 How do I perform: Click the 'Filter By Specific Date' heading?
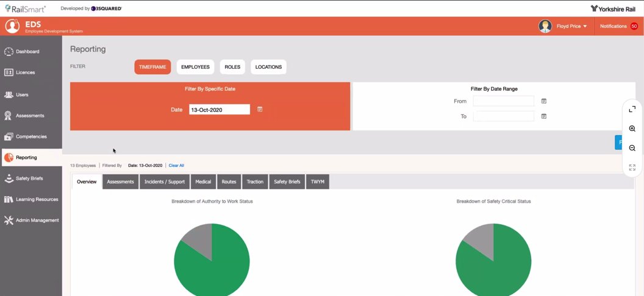pyautogui.click(x=210, y=88)
